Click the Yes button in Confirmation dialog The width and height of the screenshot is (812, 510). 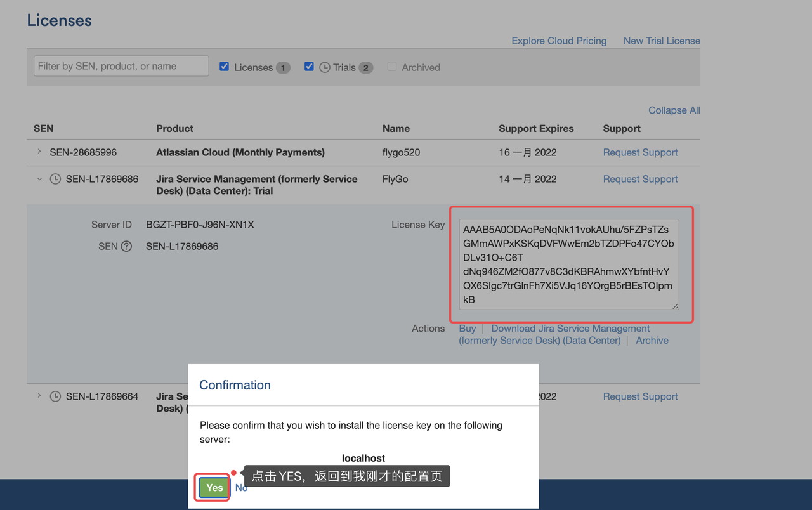[x=214, y=487]
